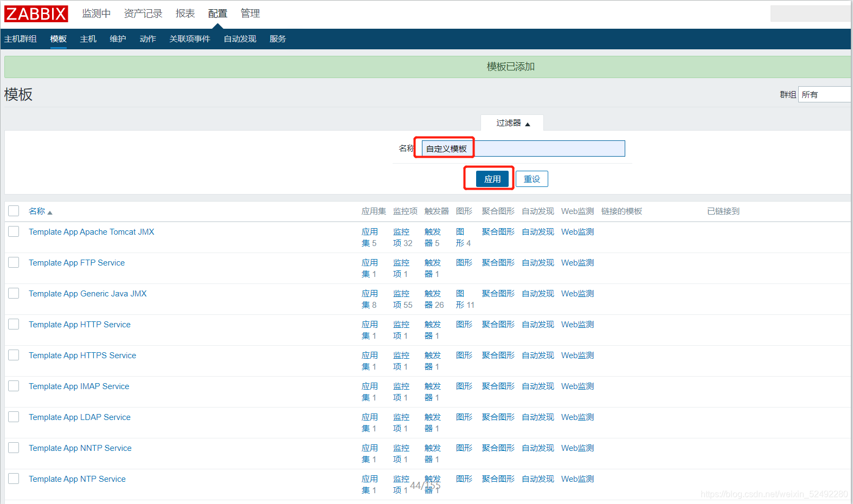Open Template App NTP Service
Image resolution: width=853 pixels, height=504 pixels.
(x=77, y=479)
